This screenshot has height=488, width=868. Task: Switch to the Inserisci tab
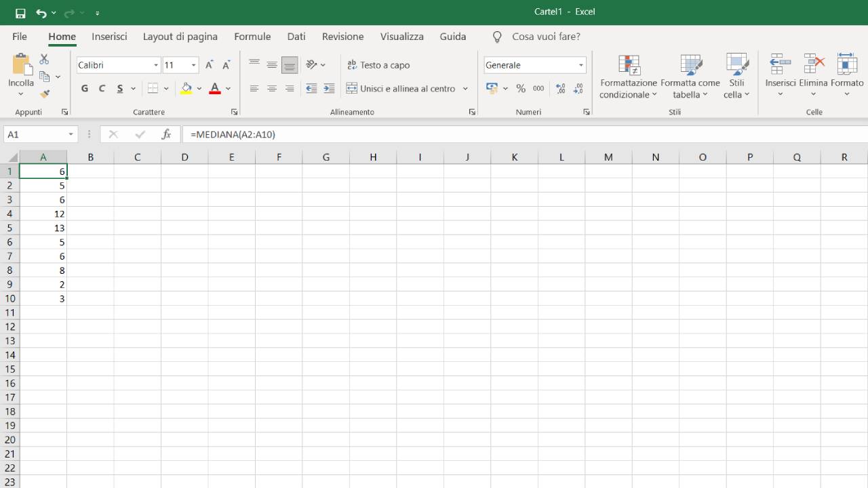pyautogui.click(x=109, y=37)
